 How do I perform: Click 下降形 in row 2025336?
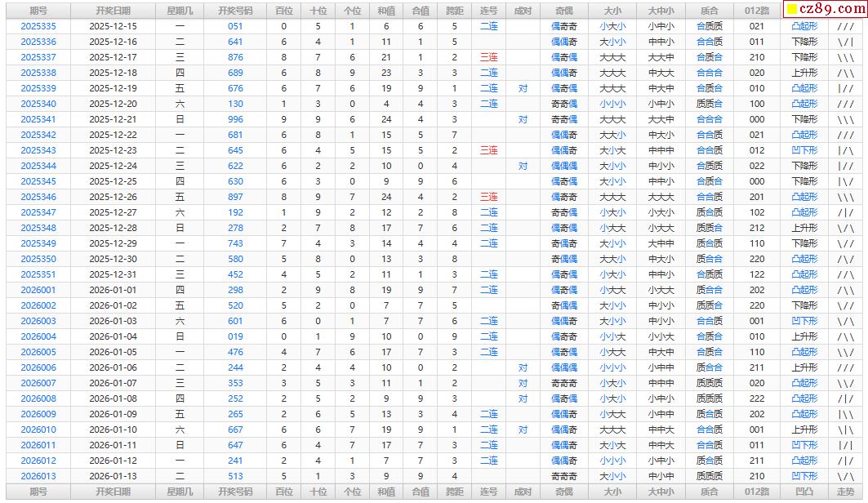click(804, 42)
